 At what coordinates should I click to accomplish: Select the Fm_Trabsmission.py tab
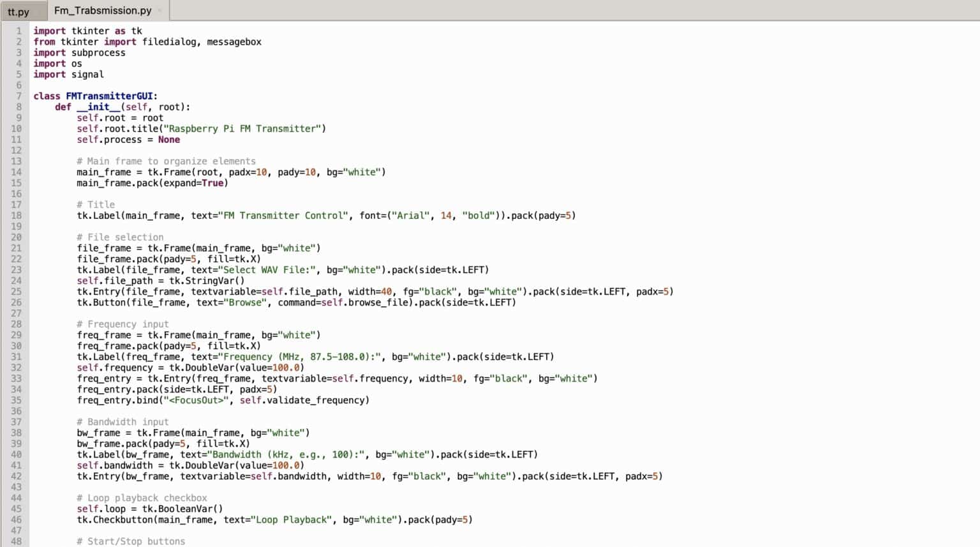point(103,10)
